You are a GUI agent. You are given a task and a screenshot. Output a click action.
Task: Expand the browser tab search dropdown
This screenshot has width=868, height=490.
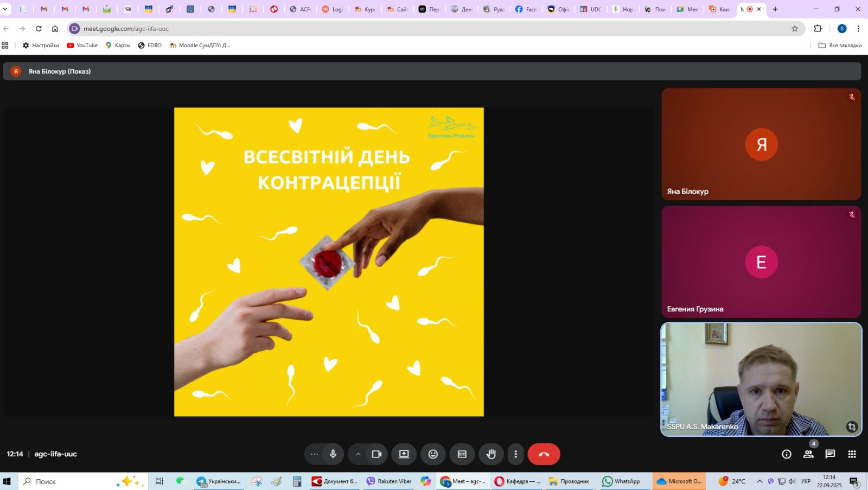[5, 9]
